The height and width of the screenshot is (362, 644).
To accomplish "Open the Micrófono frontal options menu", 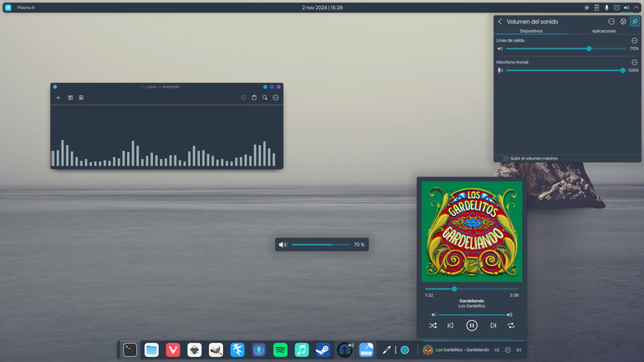I will (635, 63).
